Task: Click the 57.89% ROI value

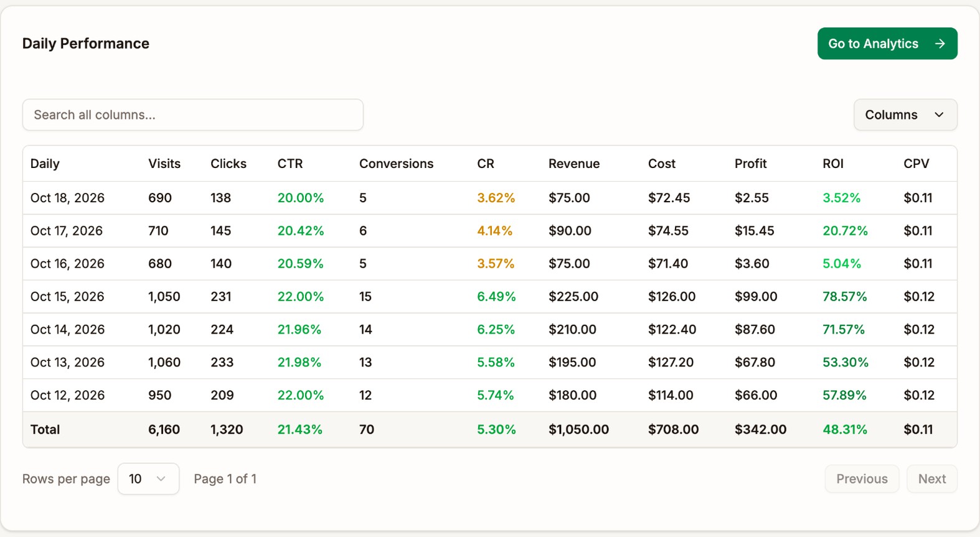Action: tap(844, 396)
